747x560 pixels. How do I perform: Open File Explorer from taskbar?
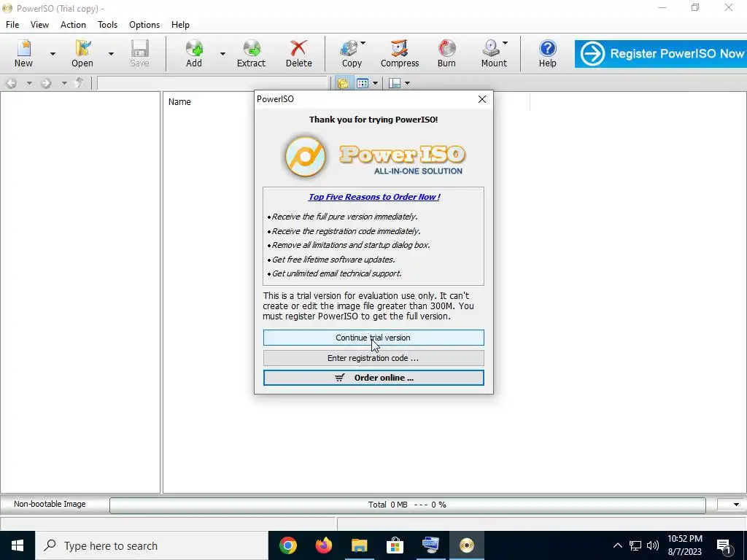click(360, 545)
